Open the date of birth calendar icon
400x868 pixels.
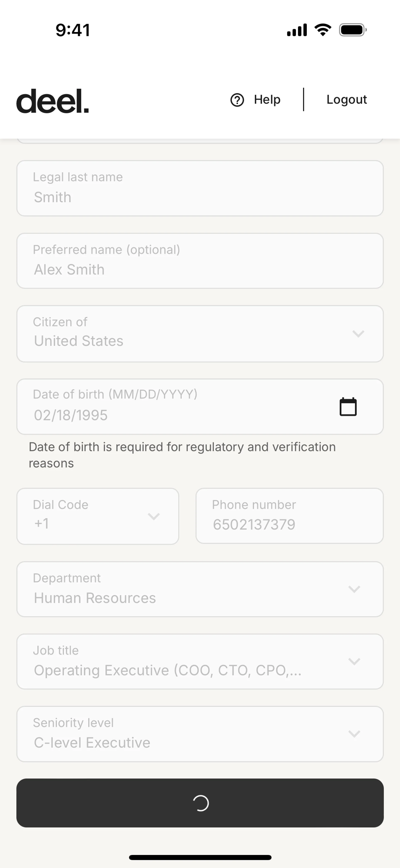[348, 407]
